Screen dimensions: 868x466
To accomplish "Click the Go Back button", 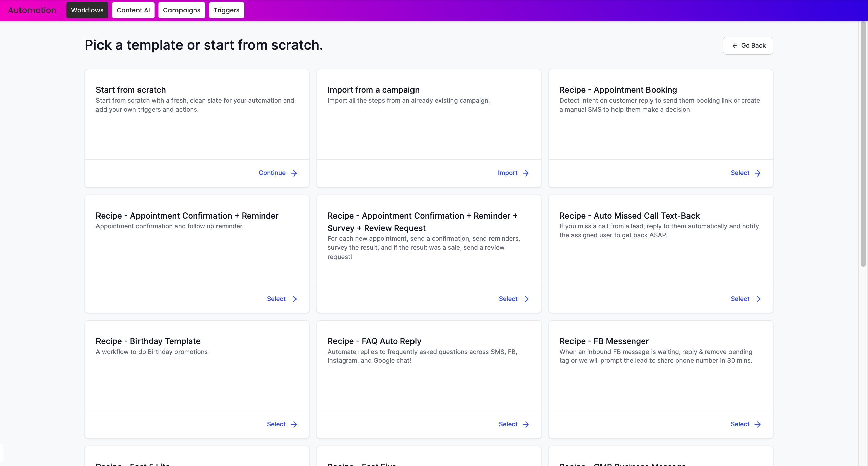I will coord(748,45).
